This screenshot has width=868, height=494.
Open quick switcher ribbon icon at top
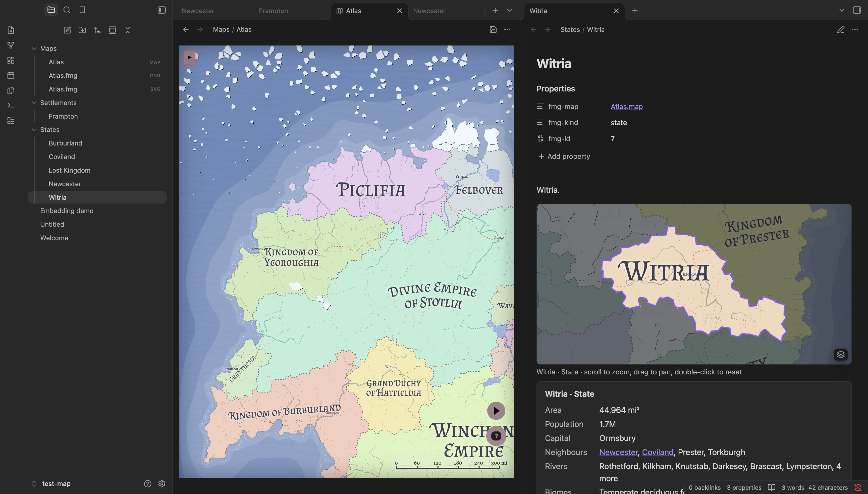11,30
